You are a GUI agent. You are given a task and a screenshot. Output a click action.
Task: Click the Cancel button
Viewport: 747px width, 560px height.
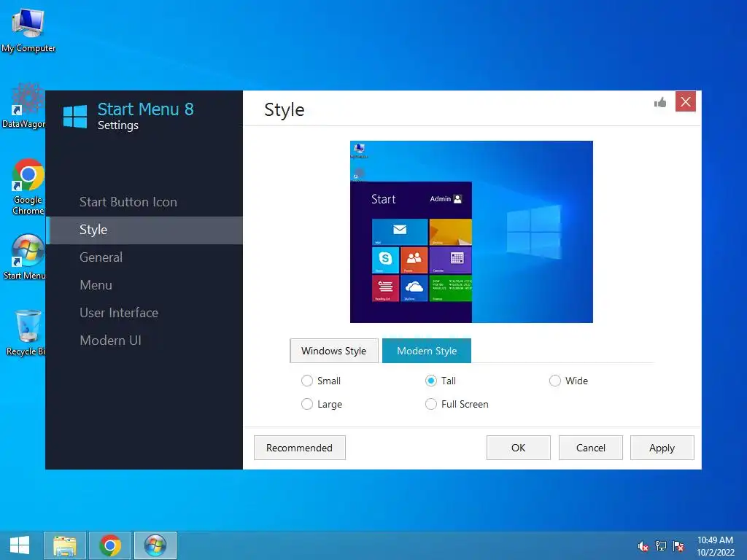point(591,448)
